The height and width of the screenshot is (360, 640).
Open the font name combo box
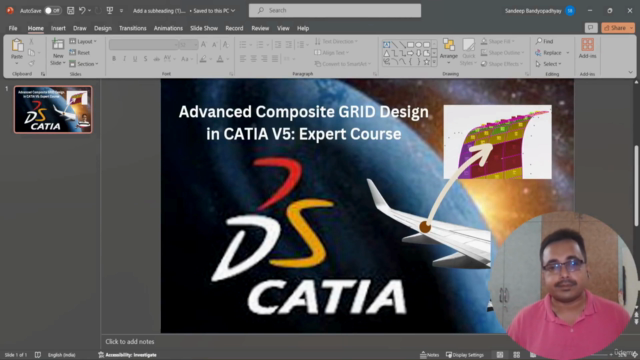pos(144,44)
